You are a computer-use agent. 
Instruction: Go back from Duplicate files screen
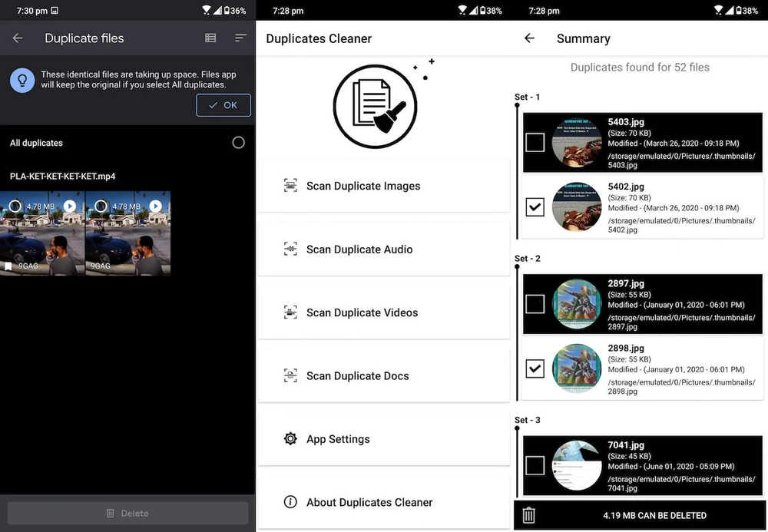pyautogui.click(x=18, y=38)
